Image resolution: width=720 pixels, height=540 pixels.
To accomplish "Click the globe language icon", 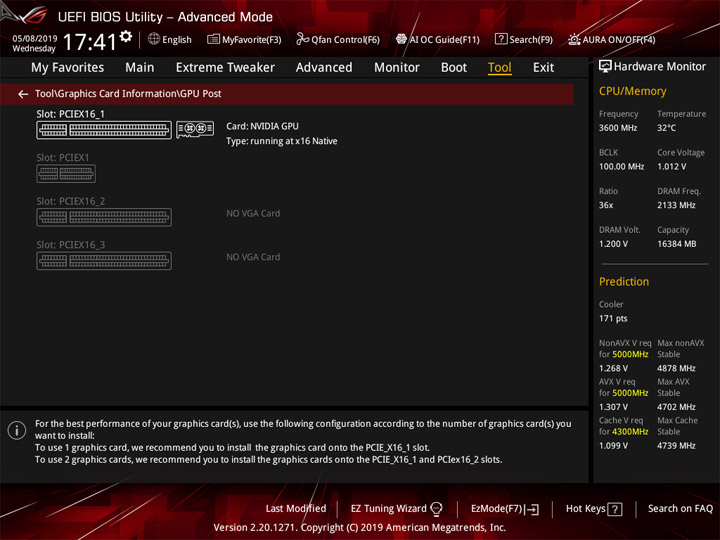I will pyautogui.click(x=154, y=39).
